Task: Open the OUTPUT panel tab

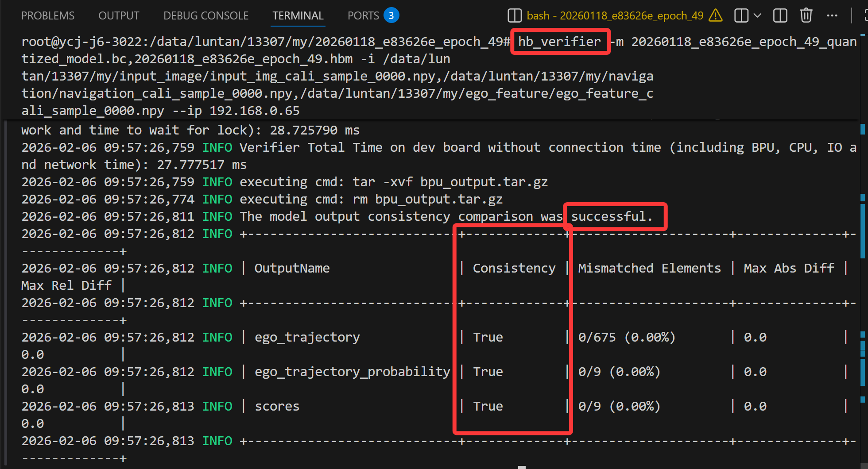Action: (119, 16)
